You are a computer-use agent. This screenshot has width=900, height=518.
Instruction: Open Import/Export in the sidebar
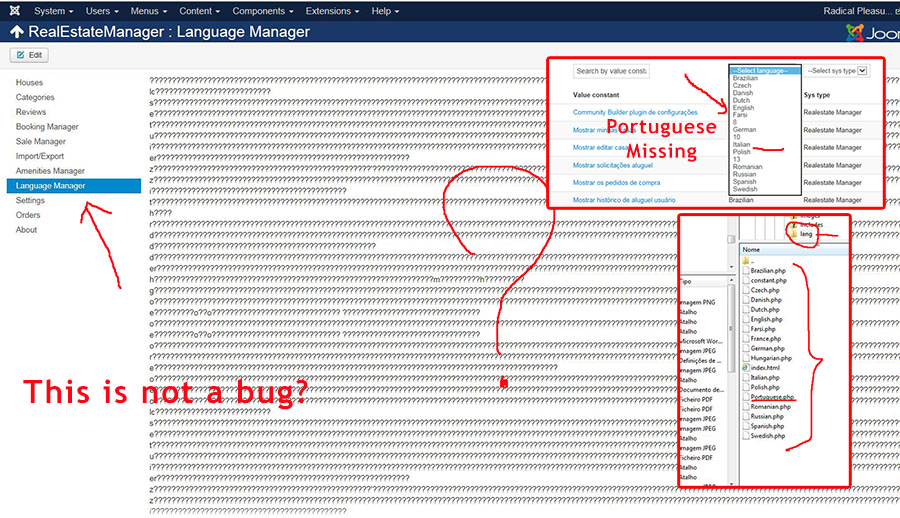tap(40, 156)
